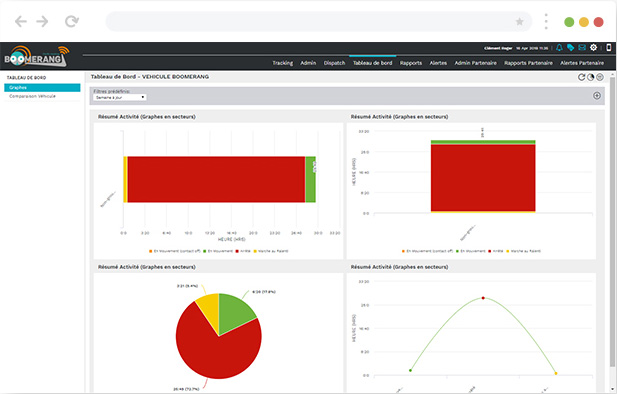Reload the page with browser refresh icon
Screen dimensions: 617x394
click(x=72, y=21)
